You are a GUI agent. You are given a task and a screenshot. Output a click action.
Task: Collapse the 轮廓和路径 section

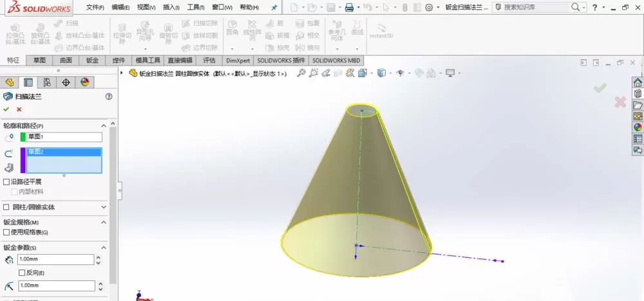pos(104,125)
